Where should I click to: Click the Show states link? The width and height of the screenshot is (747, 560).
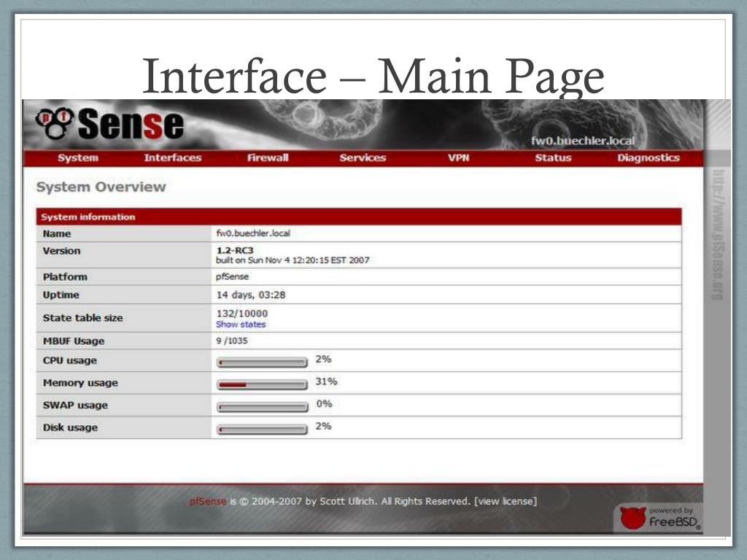click(x=241, y=324)
